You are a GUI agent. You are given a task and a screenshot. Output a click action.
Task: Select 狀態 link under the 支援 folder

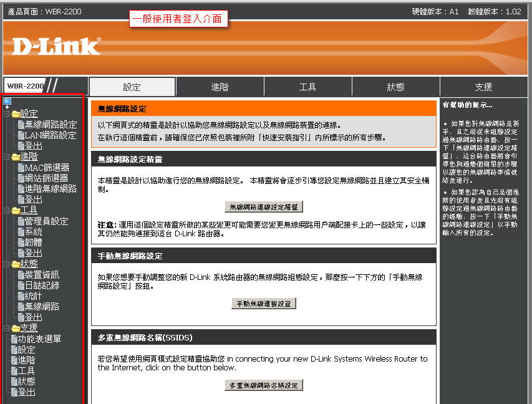tap(27, 382)
